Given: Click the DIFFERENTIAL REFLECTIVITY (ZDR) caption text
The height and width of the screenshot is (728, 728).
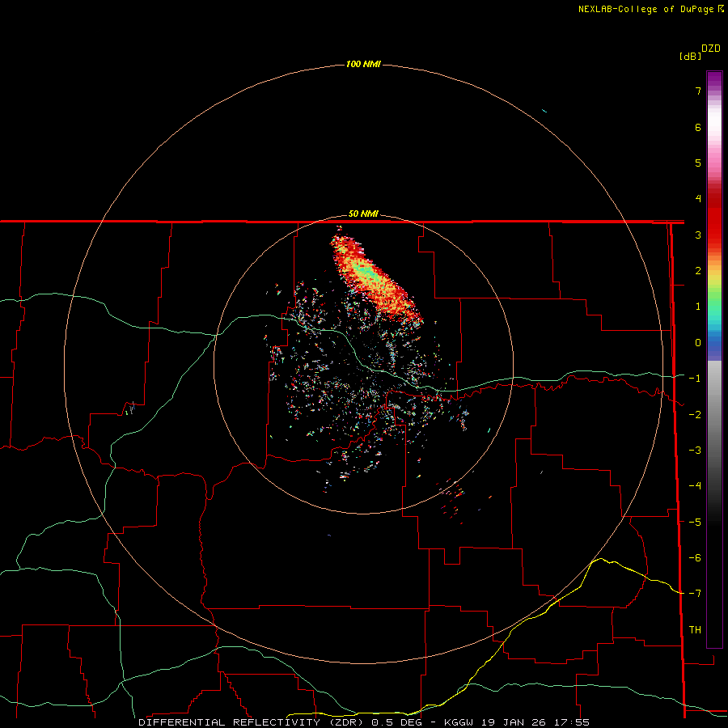Looking at the screenshot, I should [x=251, y=722].
